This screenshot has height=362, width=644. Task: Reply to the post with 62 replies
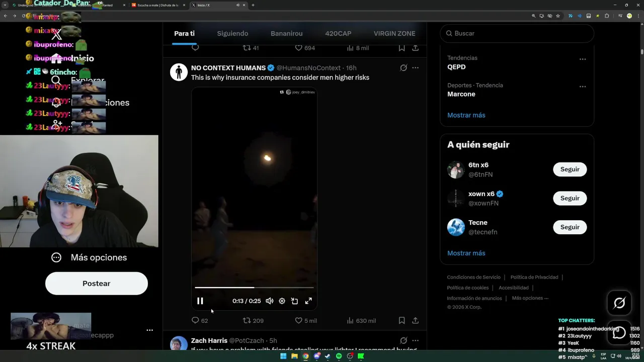(x=199, y=320)
